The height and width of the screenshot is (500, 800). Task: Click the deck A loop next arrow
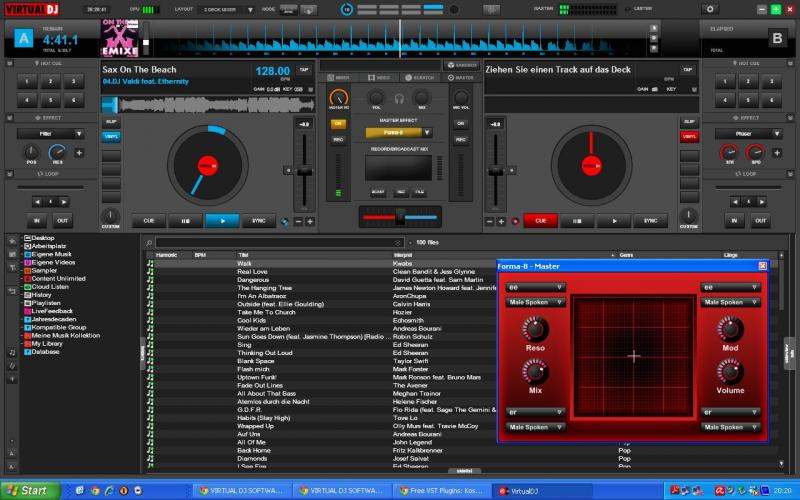point(64,202)
